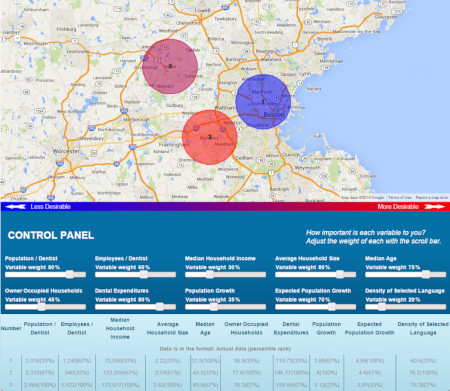Viewport: 450px width, 391px height.
Task: Click the More Desirable right arrow icon
Action: [x=434, y=207]
